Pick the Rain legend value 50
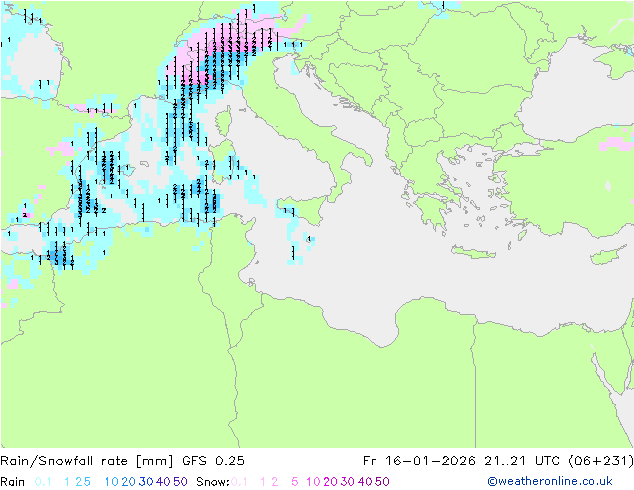634x490 pixels. point(180,482)
